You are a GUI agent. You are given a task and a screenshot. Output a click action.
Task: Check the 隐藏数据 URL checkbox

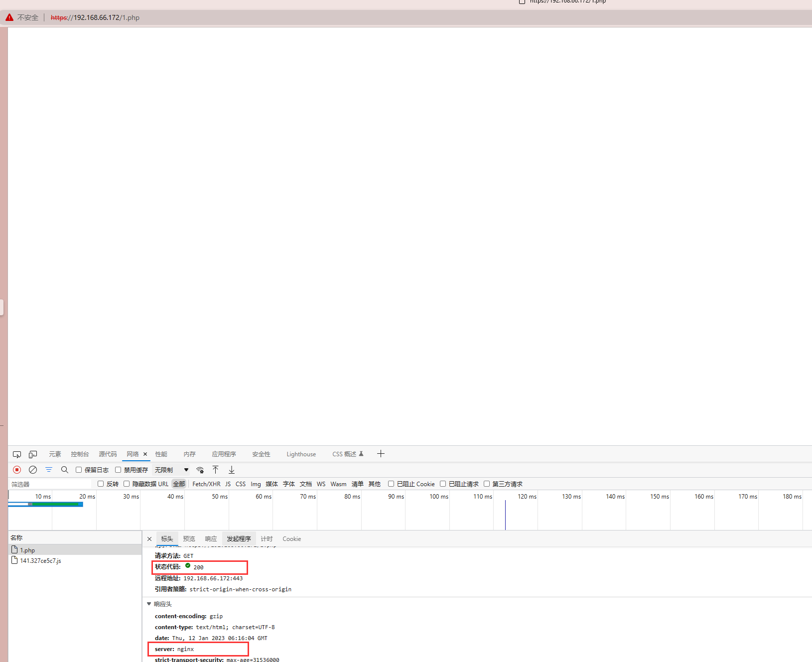click(127, 484)
